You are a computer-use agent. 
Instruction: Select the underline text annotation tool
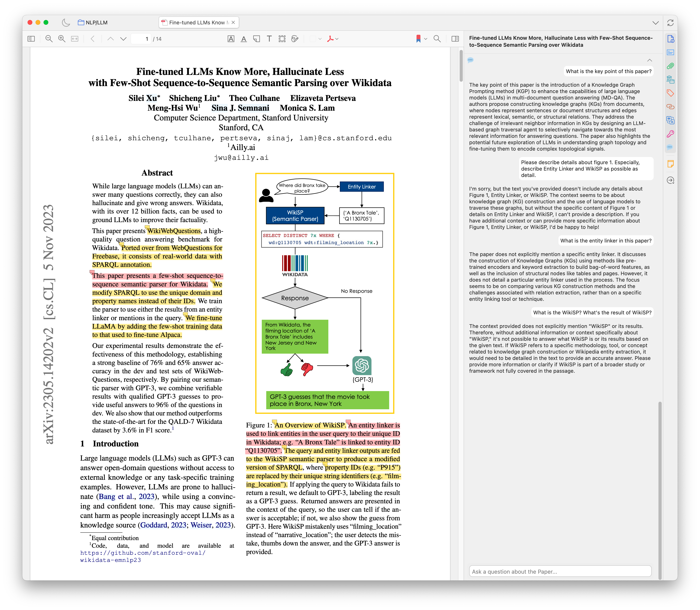click(x=244, y=39)
